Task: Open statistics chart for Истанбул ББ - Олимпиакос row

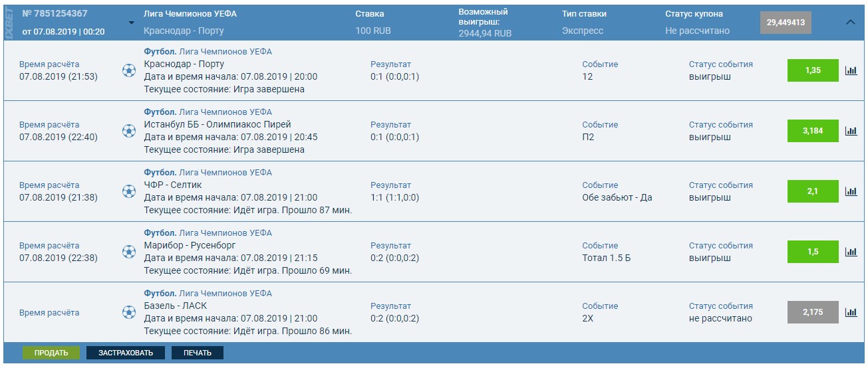Action: tap(851, 131)
